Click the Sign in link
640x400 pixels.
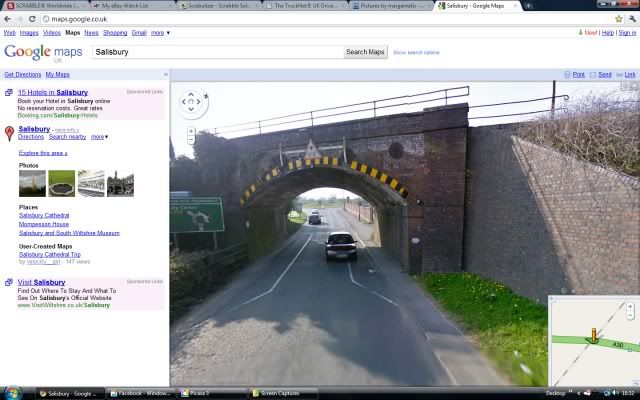tap(627, 33)
